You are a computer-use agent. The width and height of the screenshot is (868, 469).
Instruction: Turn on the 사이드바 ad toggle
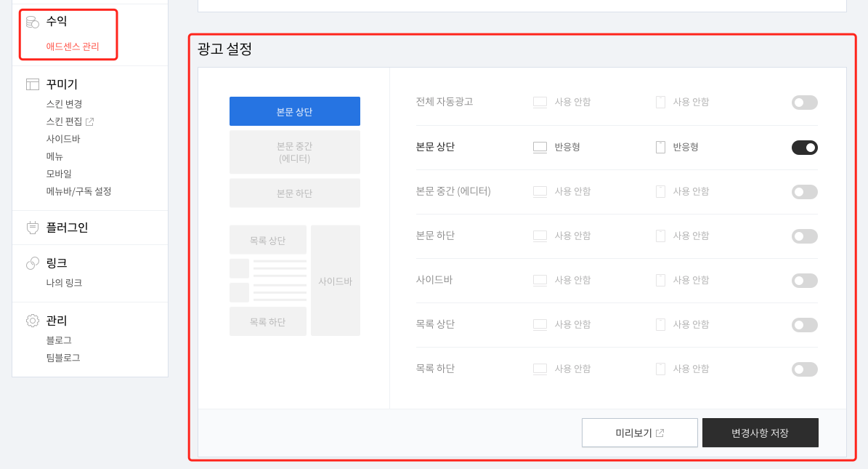pyautogui.click(x=804, y=280)
